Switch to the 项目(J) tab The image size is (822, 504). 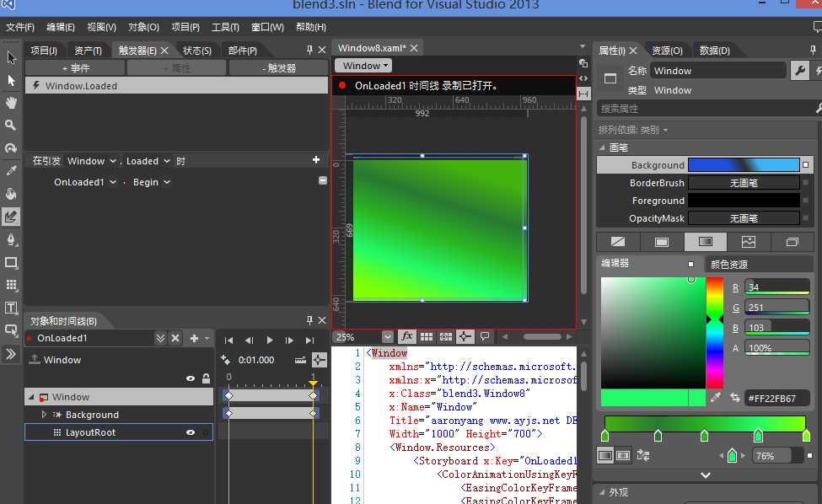tap(44, 51)
